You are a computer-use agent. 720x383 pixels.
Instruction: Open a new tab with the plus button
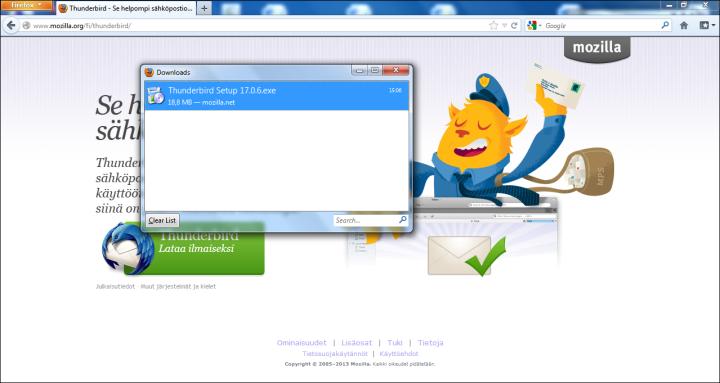tap(205, 8)
